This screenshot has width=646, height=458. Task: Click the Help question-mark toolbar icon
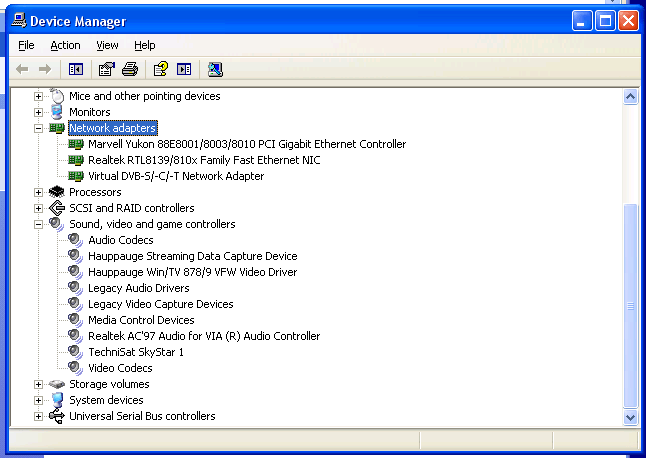click(161, 69)
